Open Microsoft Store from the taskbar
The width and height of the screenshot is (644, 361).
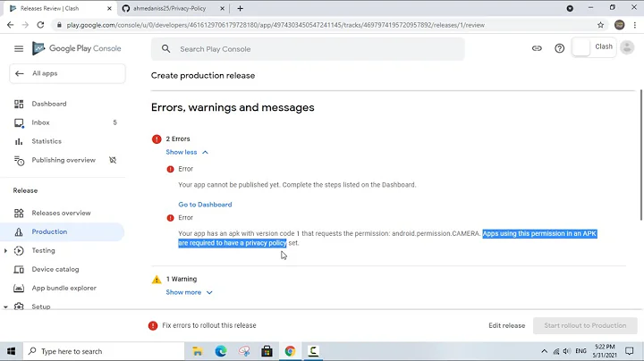point(267,351)
